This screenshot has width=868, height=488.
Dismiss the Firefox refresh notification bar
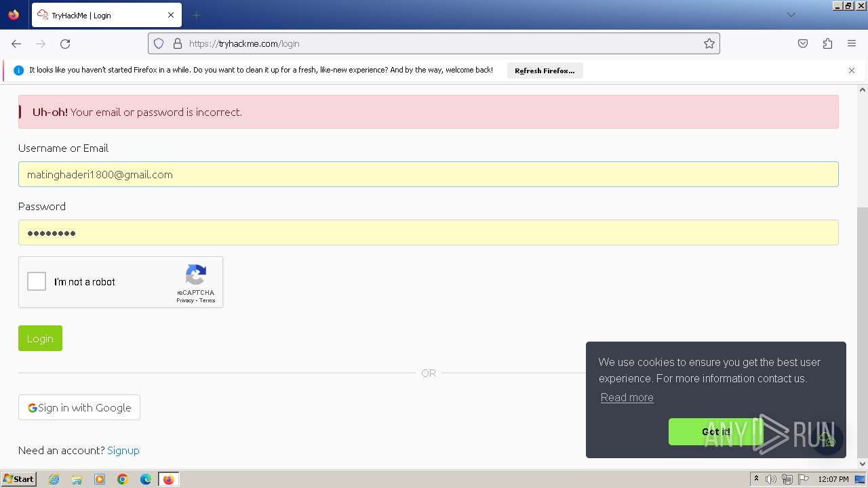coord(852,70)
